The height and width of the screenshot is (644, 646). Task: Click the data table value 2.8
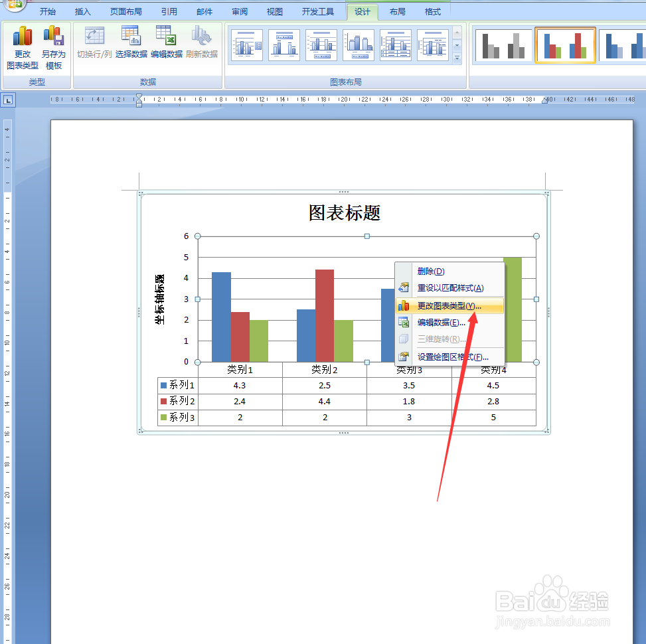[x=493, y=401]
